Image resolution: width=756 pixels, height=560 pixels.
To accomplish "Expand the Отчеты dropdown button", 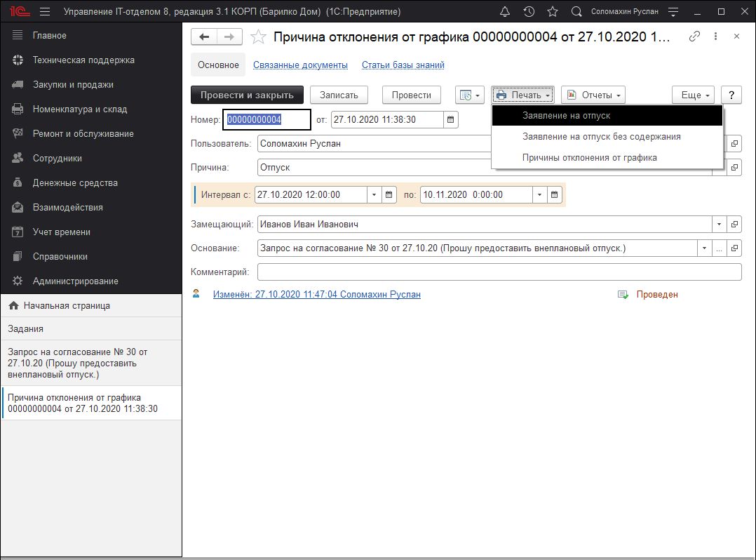I will click(x=593, y=95).
